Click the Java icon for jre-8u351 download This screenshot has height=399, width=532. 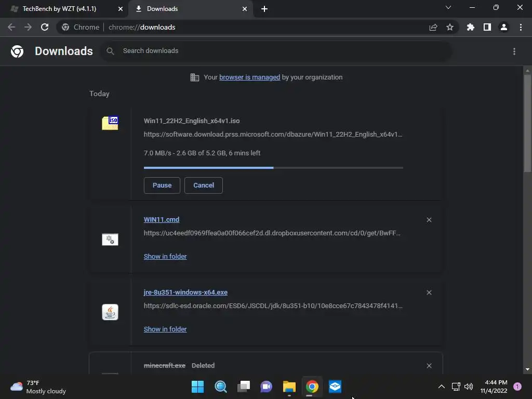pos(110,312)
